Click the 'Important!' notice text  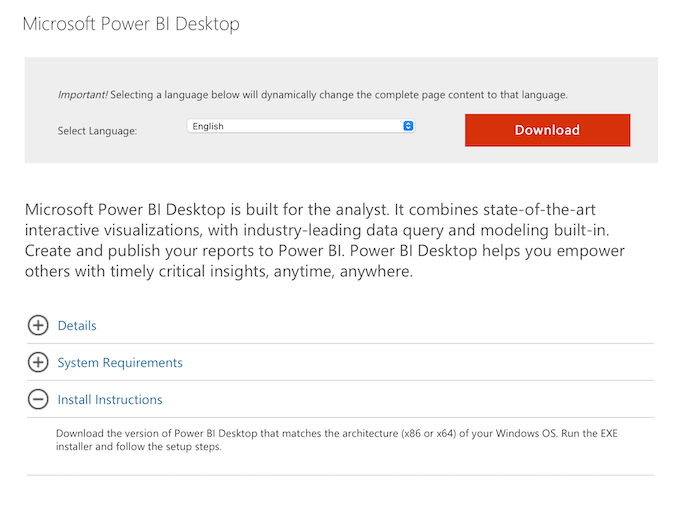point(312,95)
